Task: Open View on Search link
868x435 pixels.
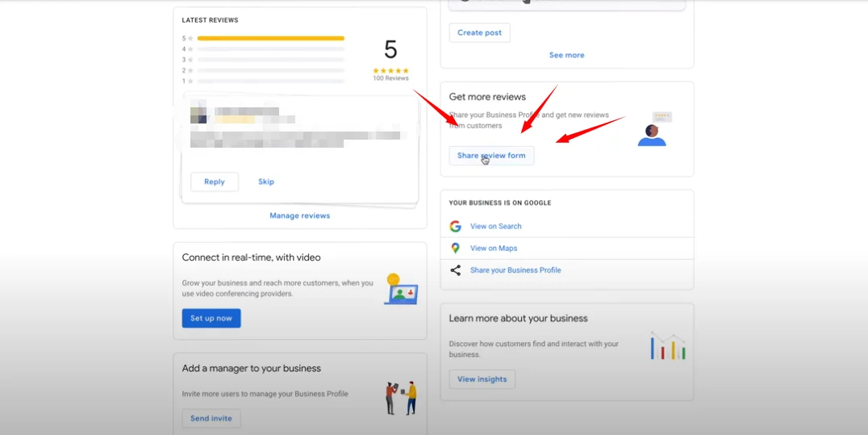Action: 495,227
